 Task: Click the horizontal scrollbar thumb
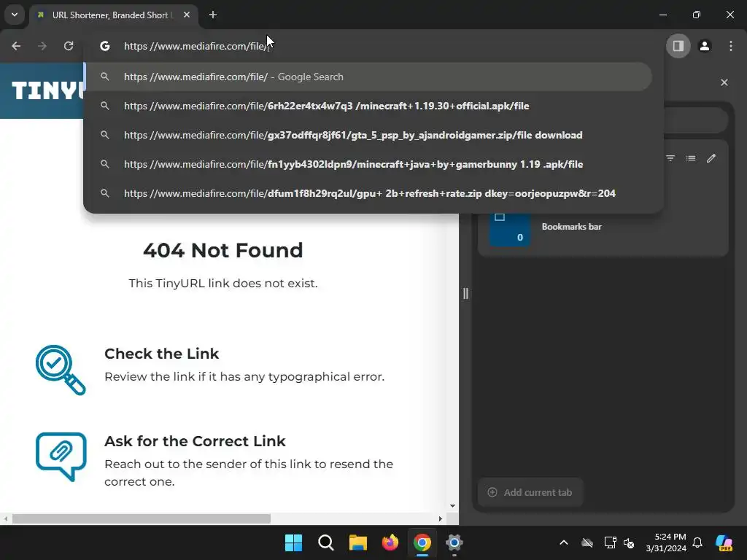click(x=142, y=518)
